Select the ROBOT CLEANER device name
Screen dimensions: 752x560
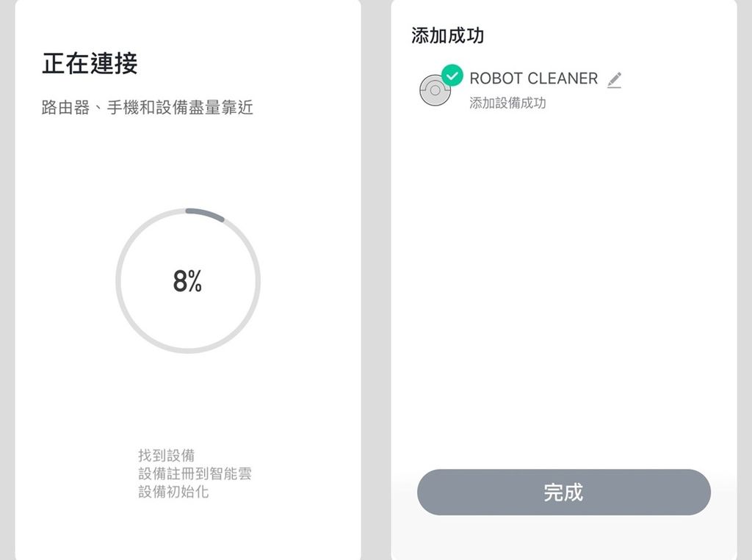pyautogui.click(x=533, y=78)
